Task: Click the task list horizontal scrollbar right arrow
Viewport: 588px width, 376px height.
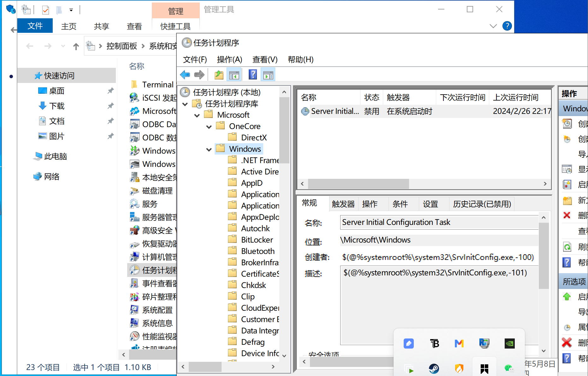Action: coord(545,184)
